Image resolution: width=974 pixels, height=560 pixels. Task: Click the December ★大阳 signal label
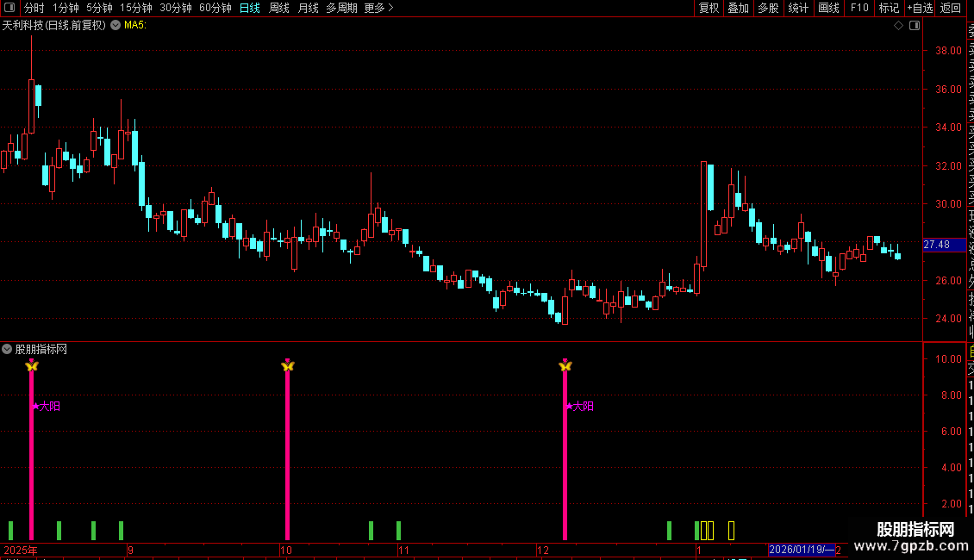[579, 406]
